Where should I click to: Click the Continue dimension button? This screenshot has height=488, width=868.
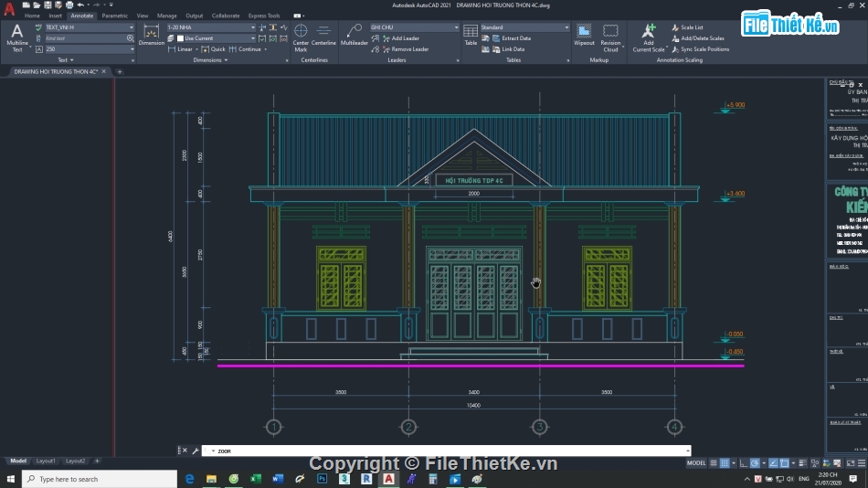245,49
